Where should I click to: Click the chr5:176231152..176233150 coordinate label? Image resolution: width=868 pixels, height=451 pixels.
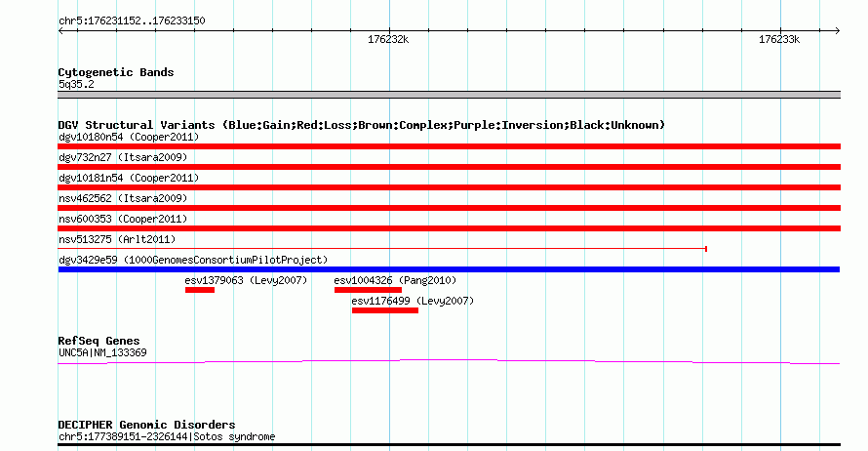(x=132, y=21)
